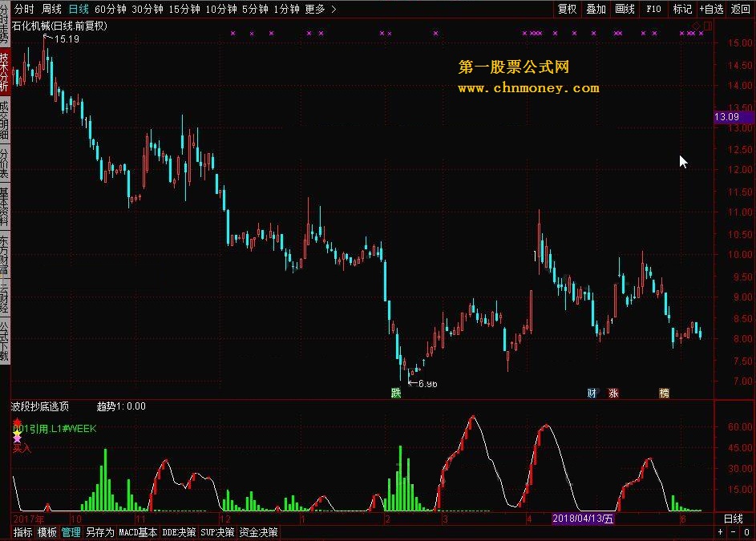Click the 叠加 overlay button
This screenshot has width=756, height=541.
(x=596, y=9)
